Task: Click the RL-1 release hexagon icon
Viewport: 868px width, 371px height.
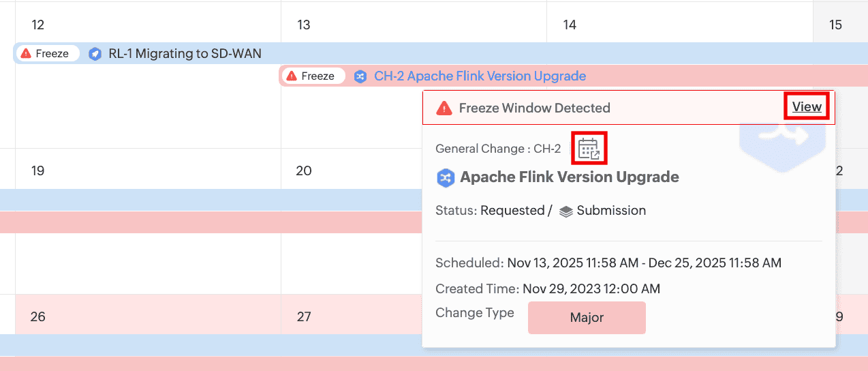Action: point(95,54)
